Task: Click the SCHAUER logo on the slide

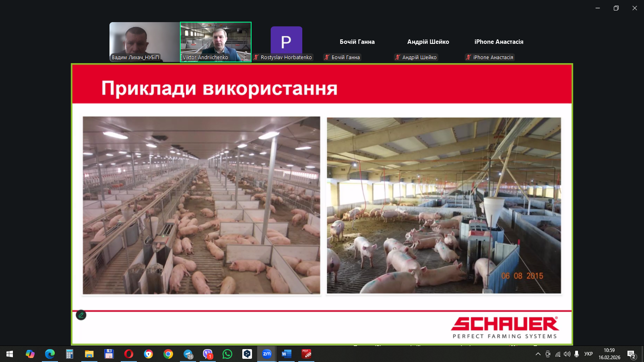Action: pyautogui.click(x=505, y=327)
